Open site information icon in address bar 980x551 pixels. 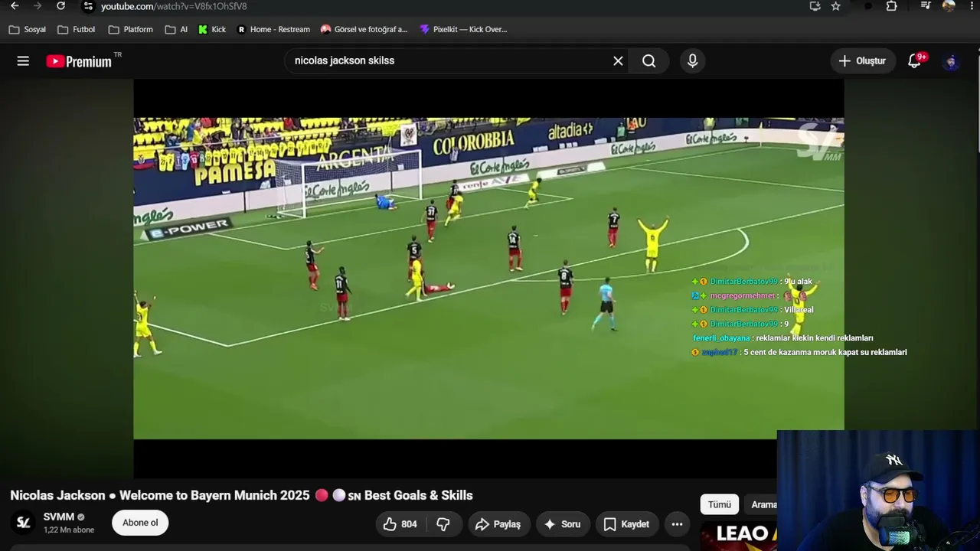click(x=88, y=6)
